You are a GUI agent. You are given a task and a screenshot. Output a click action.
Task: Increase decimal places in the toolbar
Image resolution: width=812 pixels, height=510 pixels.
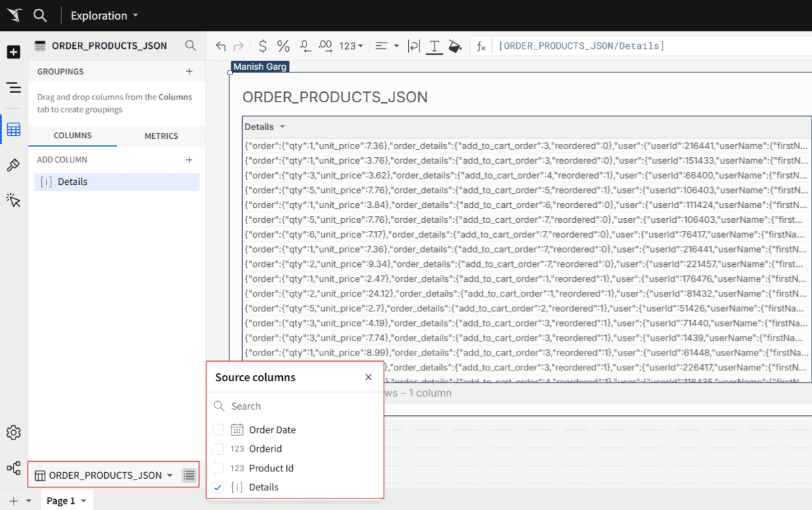(x=325, y=45)
